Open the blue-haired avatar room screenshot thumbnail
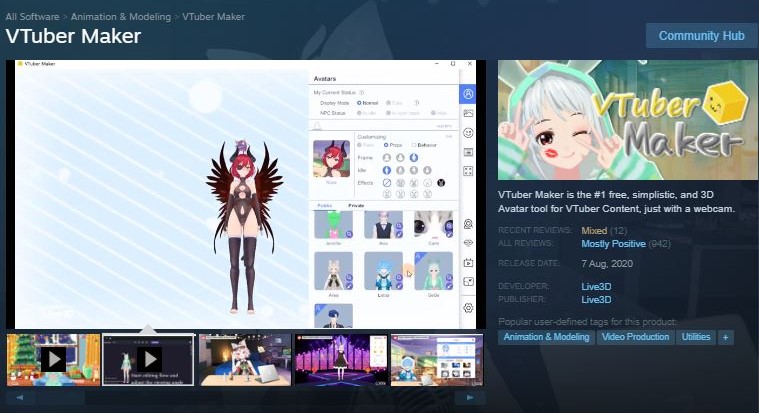This screenshot has height=413, width=759. click(x=437, y=360)
